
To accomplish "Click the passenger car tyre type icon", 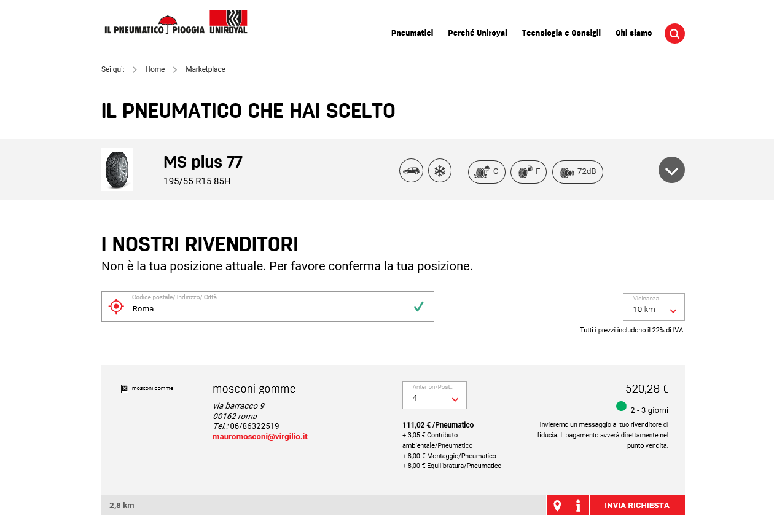I will [411, 171].
